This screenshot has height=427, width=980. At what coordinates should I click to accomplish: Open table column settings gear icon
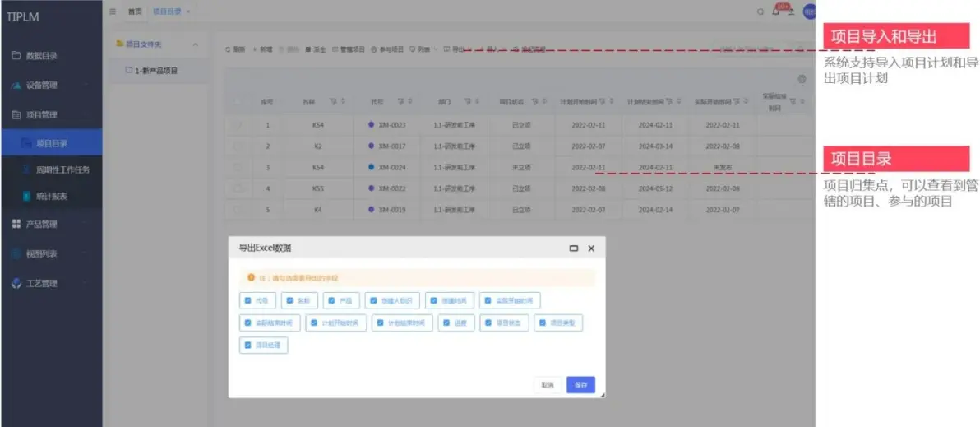[x=802, y=79]
